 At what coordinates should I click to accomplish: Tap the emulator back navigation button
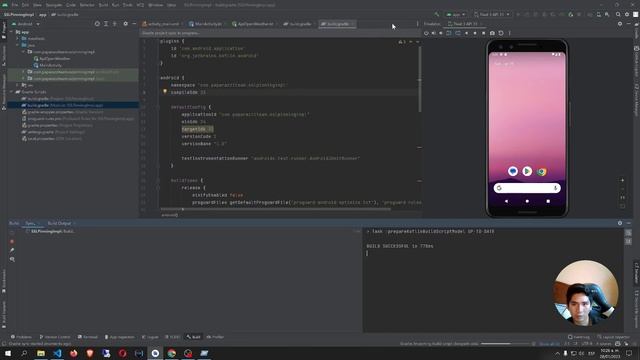point(507,201)
